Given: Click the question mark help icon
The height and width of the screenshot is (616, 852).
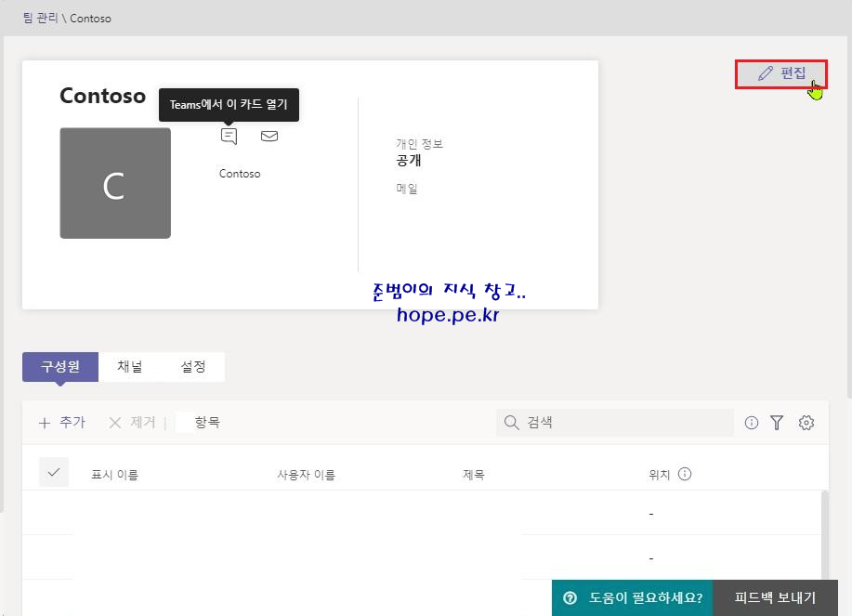Looking at the screenshot, I should click(x=570, y=598).
